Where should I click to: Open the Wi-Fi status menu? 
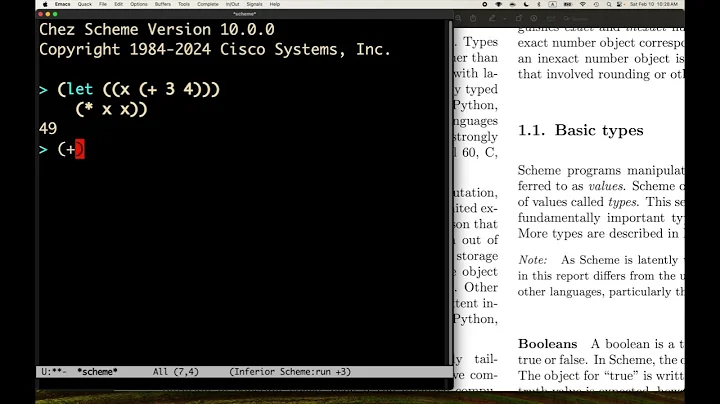point(583,4)
